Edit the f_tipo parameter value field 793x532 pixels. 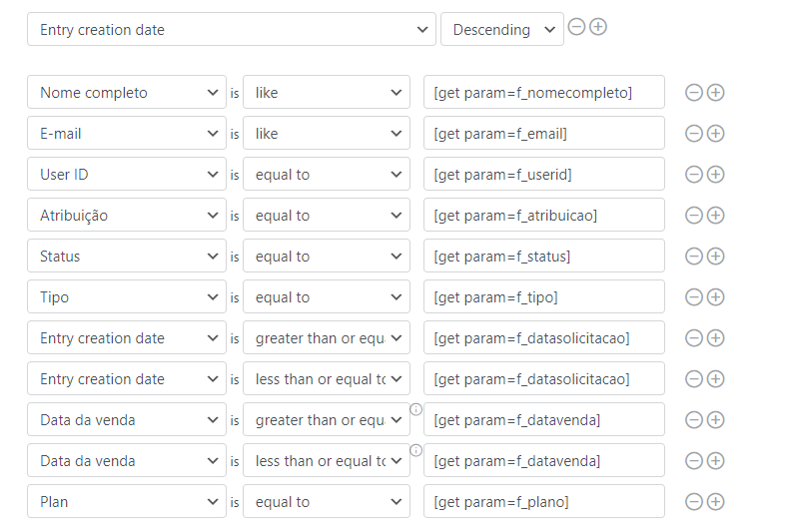click(543, 297)
